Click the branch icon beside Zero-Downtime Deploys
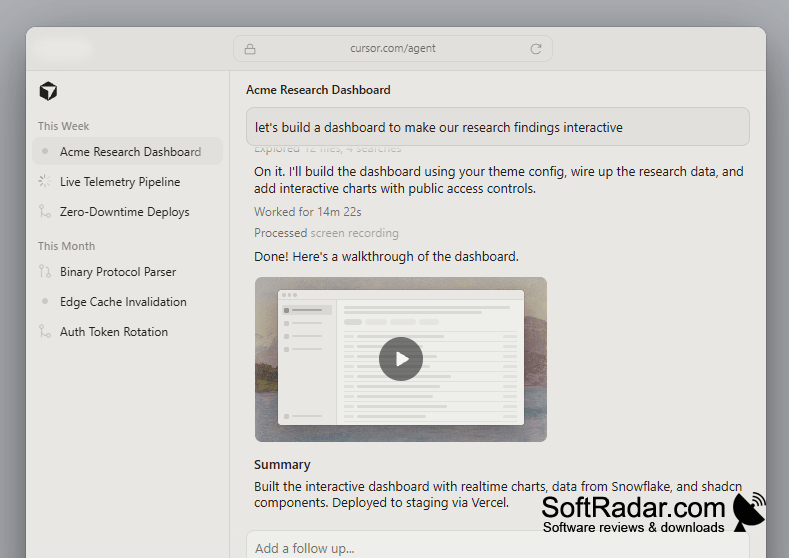 point(45,211)
